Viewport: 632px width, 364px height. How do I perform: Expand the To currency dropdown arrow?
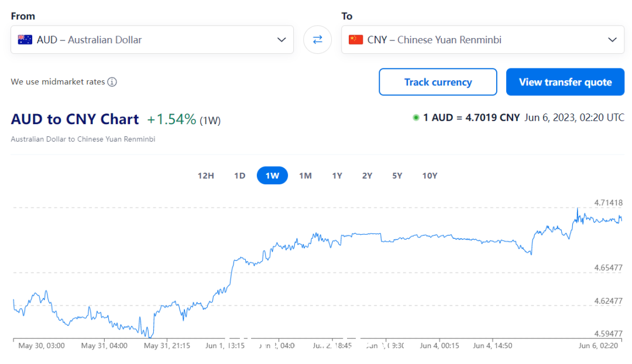pyautogui.click(x=612, y=40)
